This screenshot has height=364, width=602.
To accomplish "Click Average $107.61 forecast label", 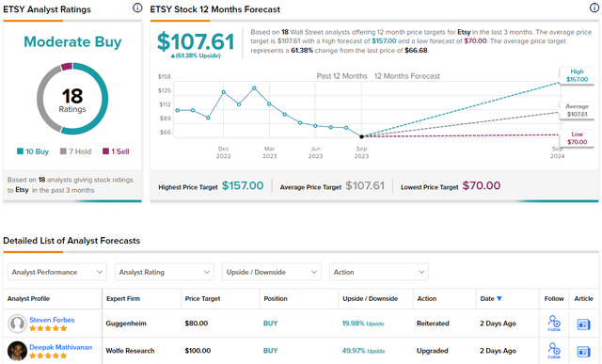I will point(577,110).
